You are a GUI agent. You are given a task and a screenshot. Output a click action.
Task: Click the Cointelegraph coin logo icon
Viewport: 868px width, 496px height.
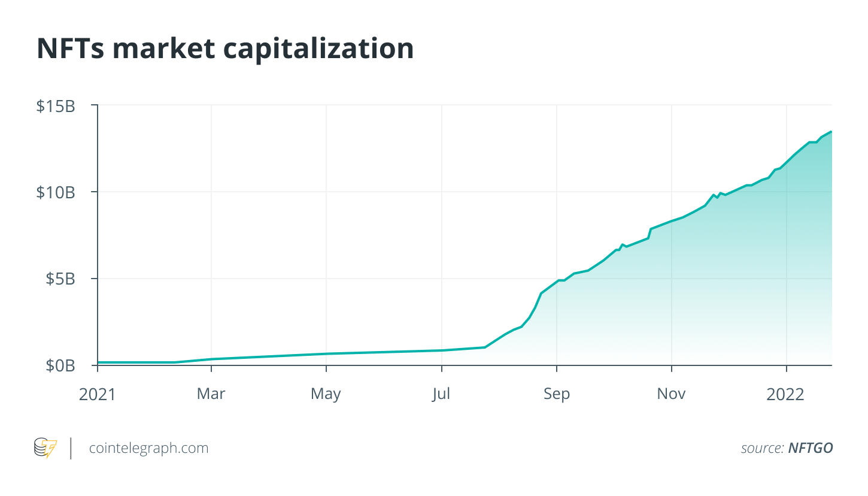[45, 448]
